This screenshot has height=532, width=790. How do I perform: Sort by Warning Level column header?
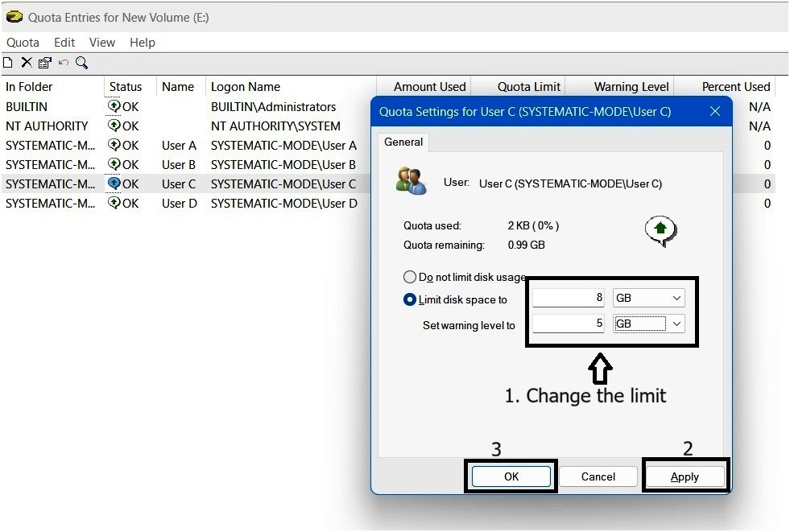620,87
